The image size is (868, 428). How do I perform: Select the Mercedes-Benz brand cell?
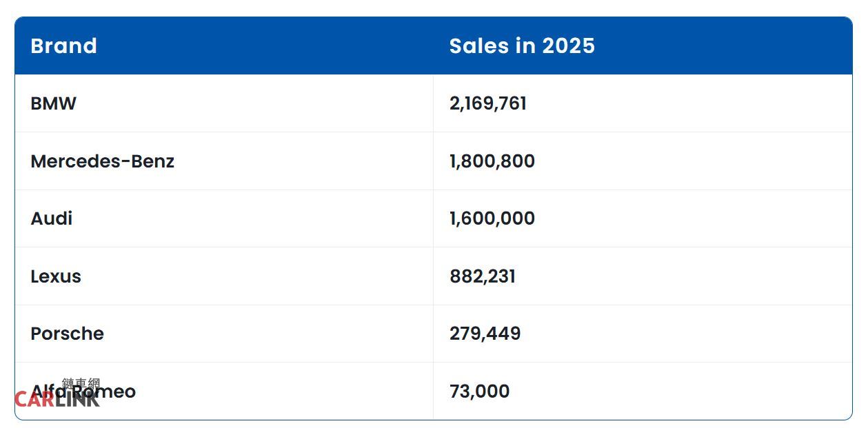pos(103,161)
